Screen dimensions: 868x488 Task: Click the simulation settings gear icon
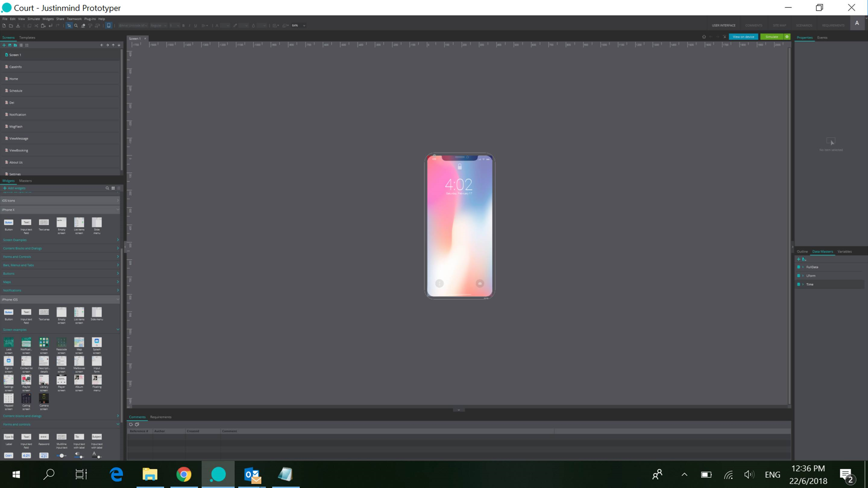pyautogui.click(x=787, y=37)
